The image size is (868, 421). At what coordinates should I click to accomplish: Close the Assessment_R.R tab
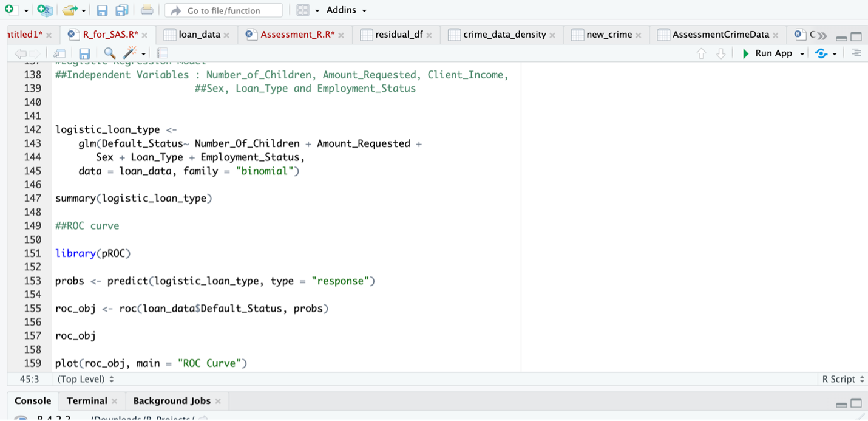pos(341,35)
